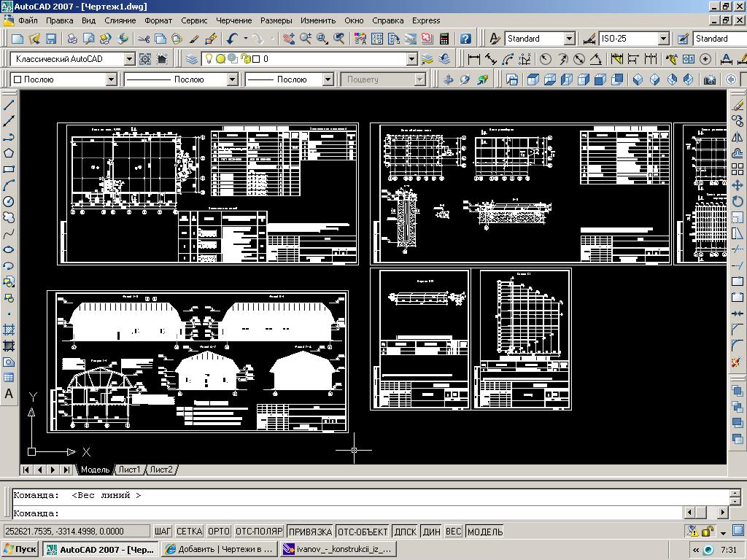747x560 pixels.
Task: Start the Linear dimension tool
Action: pyautogui.click(x=473, y=59)
